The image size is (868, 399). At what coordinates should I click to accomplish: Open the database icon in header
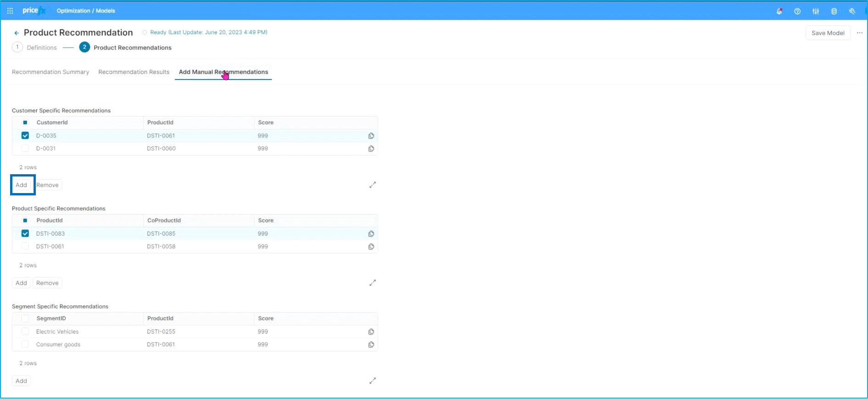pos(834,11)
